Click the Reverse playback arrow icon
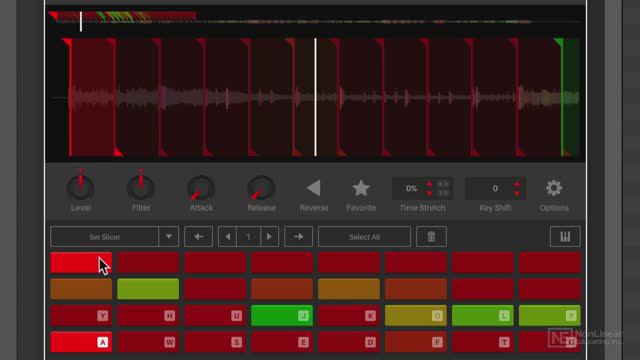Viewport: 640px width, 360px height. click(313, 188)
